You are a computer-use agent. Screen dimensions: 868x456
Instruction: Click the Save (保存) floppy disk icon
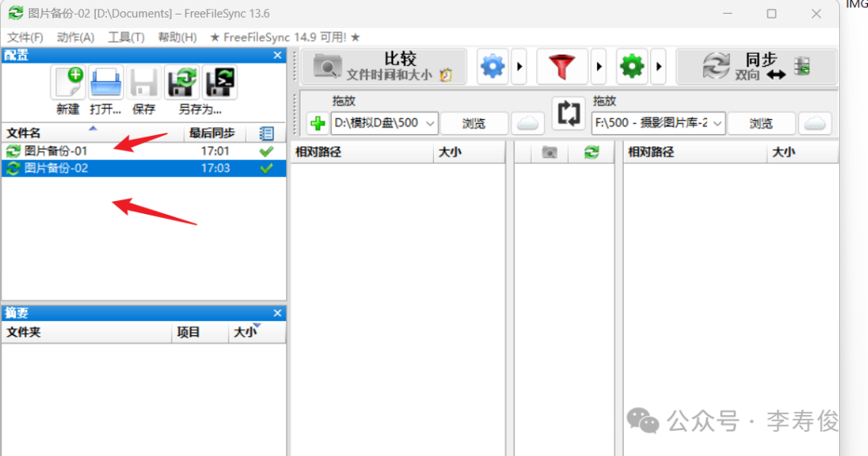click(x=144, y=83)
